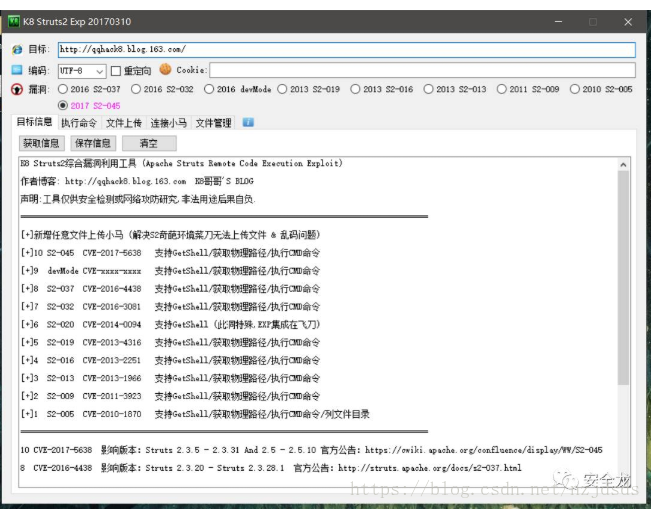This screenshot has width=651, height=509.
Task: Click the red vulnerability icon beside 漏洞
Action: click(x=17, y=89)
